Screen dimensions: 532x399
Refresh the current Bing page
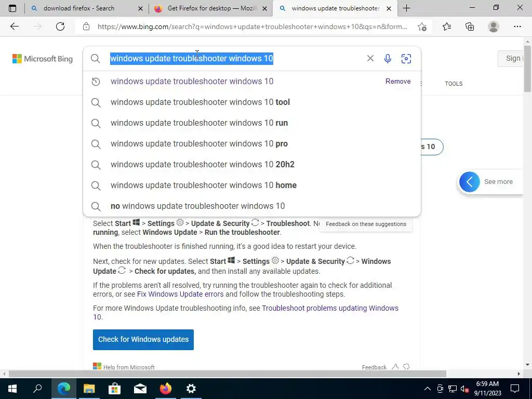click(x=60, y=26)
